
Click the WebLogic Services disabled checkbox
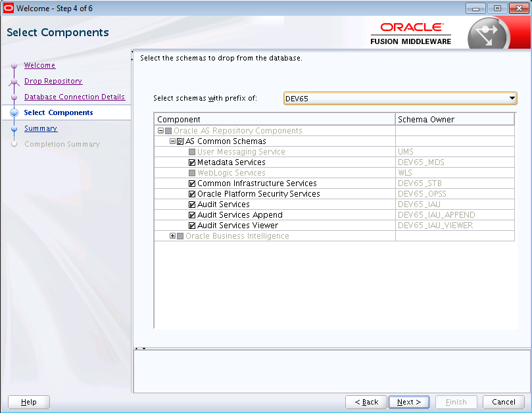[192, 173]
